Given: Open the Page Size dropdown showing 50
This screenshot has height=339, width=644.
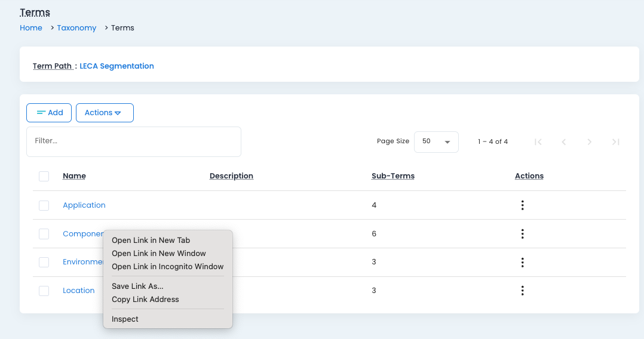Looking at the screenshot, I should coord(436,142).
